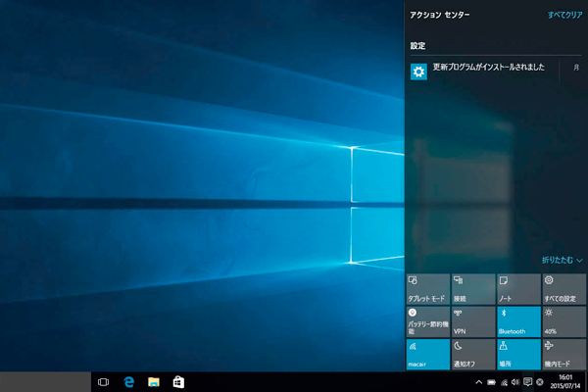Collapse quick actions with 折りたたむ
This screenshot has width=588, height=392.
coord(563,260)
